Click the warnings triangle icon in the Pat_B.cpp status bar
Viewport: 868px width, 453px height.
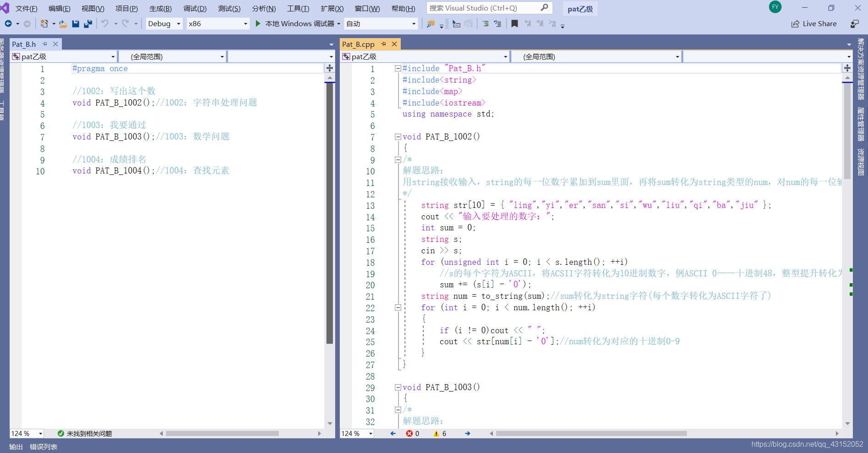coord(436,433)
